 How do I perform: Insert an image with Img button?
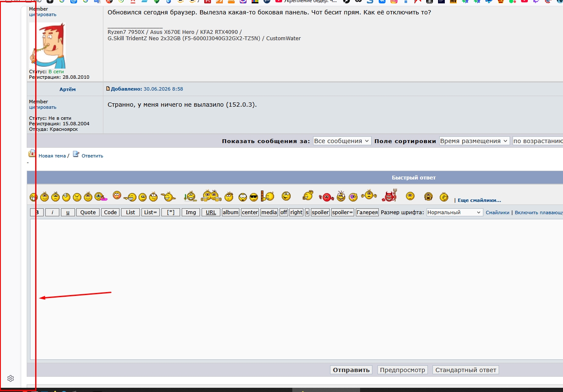pyautogui.click(x=191, y=213)
